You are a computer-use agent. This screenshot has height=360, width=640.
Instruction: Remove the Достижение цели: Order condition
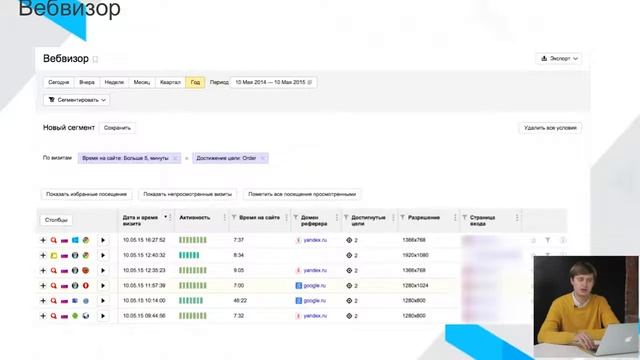pyautogui.click(x=263, y=158)
